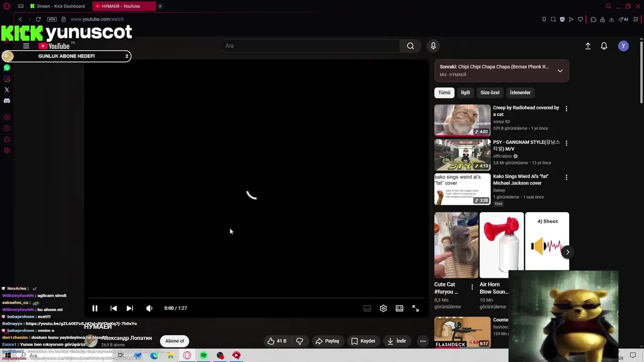Open the YouTube guide hamburger menu

(26, 46)
